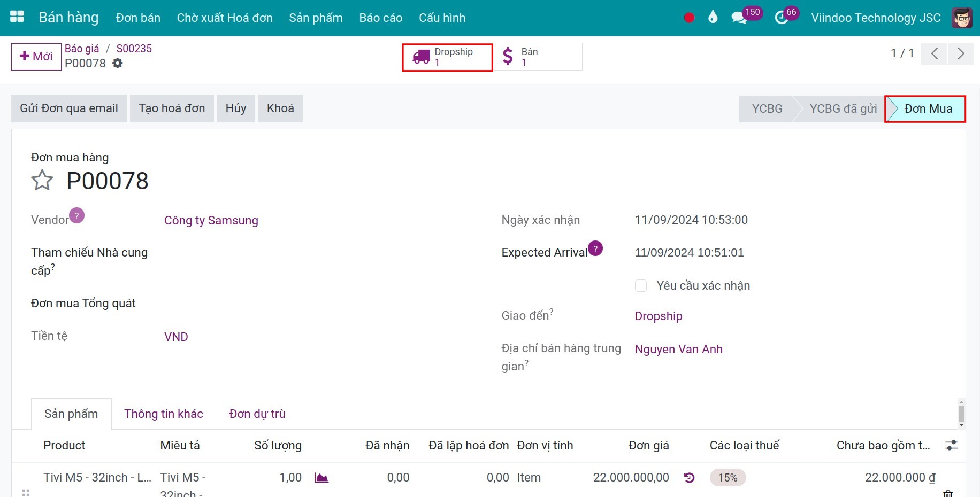980x497 pixels.
Task: Open Cấu hình menu
Action: pos(442,18)
